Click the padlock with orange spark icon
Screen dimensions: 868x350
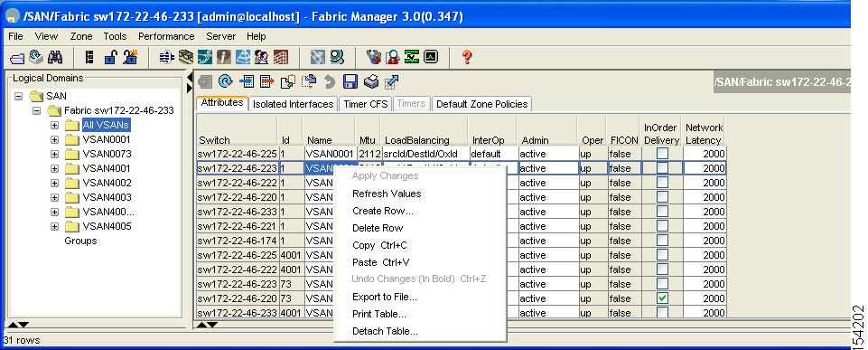[130, 57]
